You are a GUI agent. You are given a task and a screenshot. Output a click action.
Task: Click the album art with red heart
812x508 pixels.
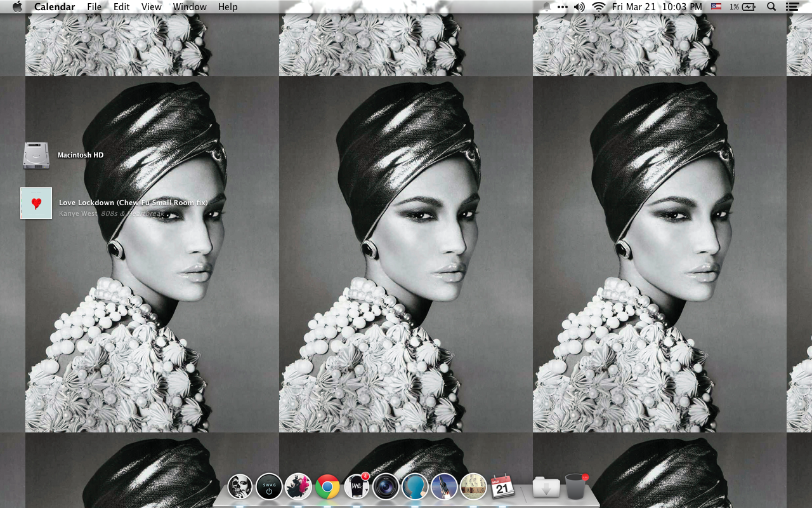[36, 203]
